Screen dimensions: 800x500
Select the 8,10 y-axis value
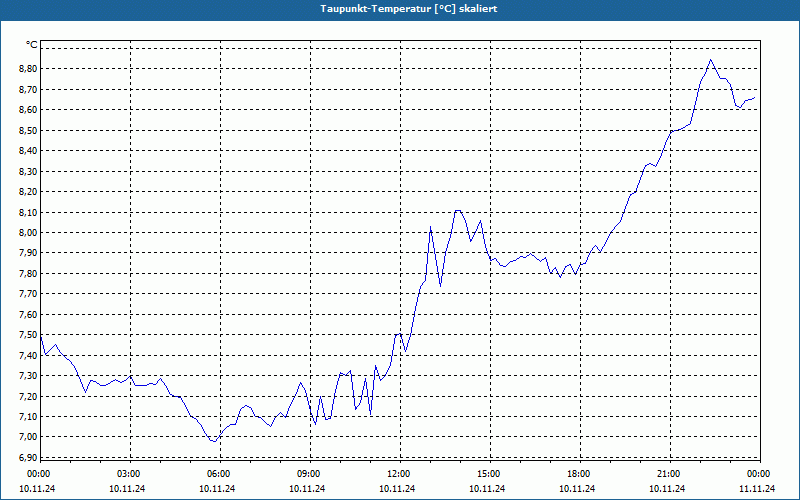28,212
